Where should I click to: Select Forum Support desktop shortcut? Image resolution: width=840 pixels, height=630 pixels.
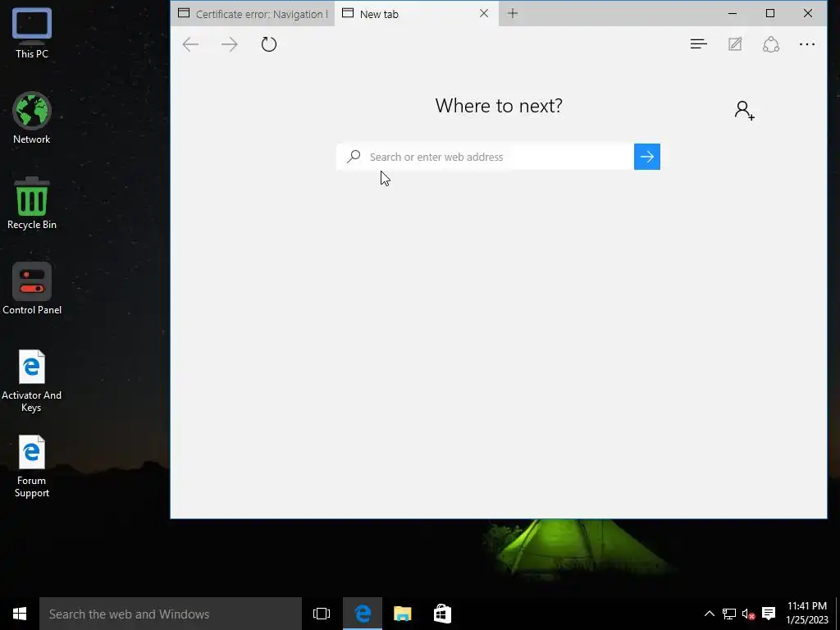(x=32, y=467)
